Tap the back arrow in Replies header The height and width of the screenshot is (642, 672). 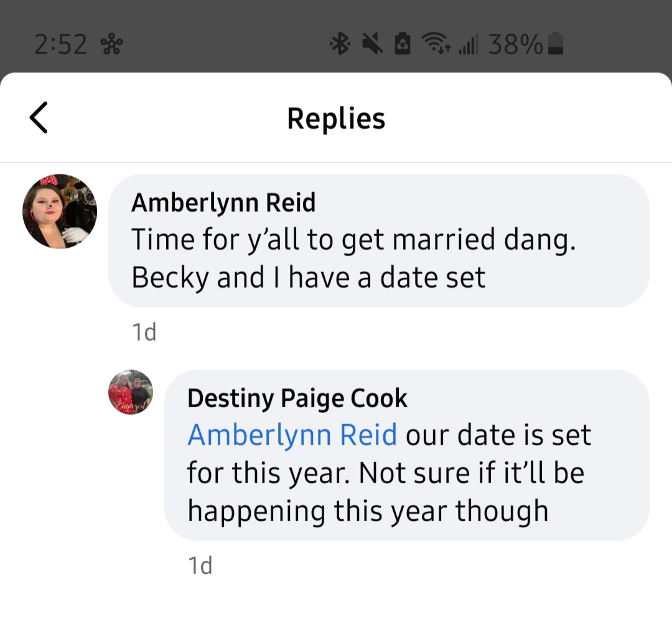(x=39, y=118)
